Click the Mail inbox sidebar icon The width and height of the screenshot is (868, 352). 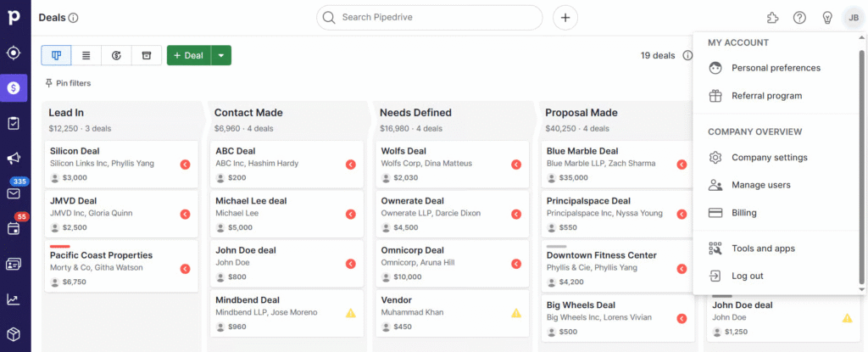(14, 193)
